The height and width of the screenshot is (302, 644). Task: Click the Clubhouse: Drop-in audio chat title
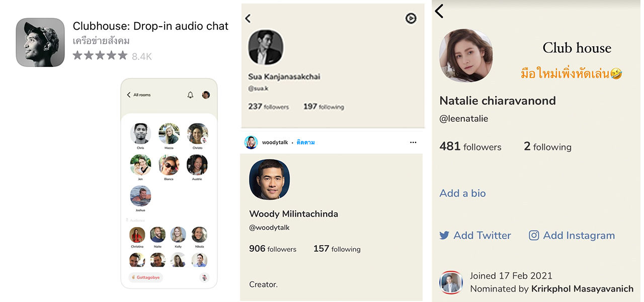[x=150, y=26]
